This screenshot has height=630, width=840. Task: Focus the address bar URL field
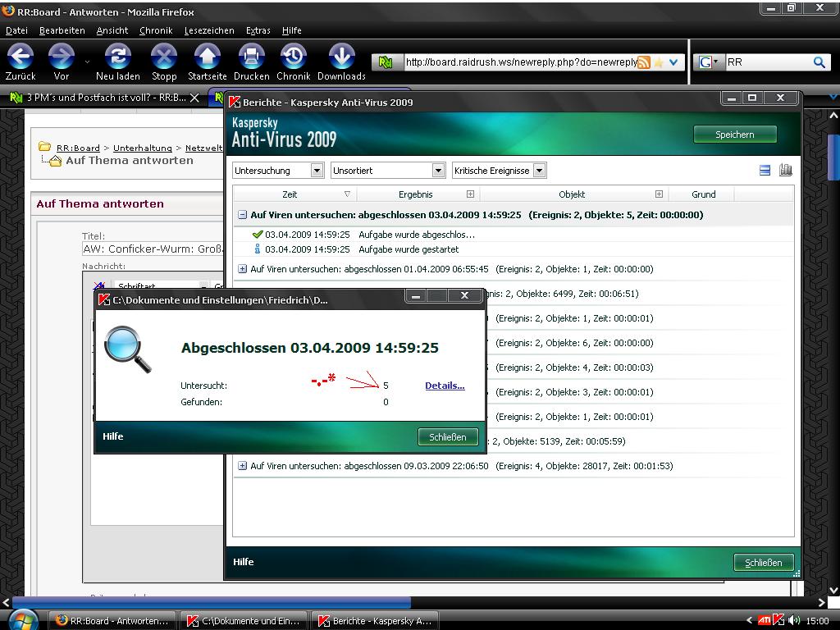[x=521, y=62]
